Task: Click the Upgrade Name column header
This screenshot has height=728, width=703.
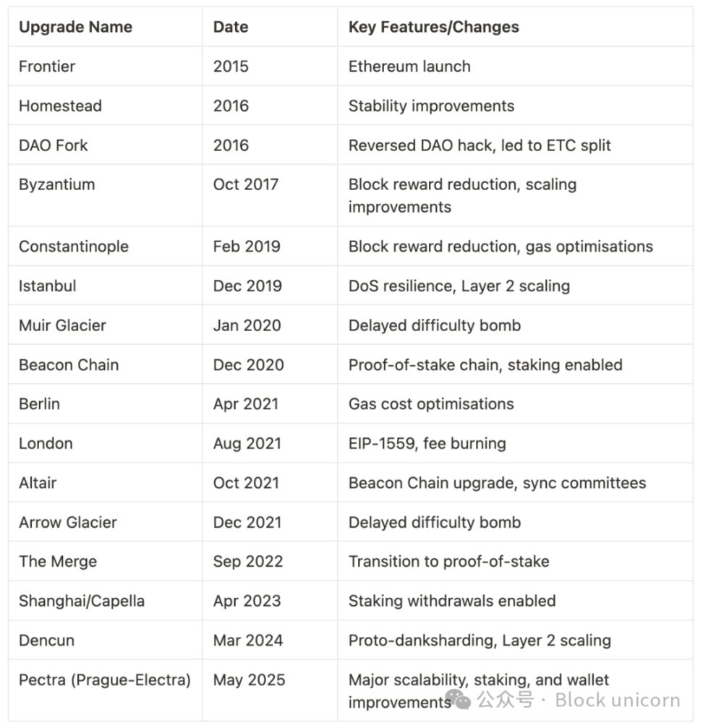Action: (x=75, y=27)
